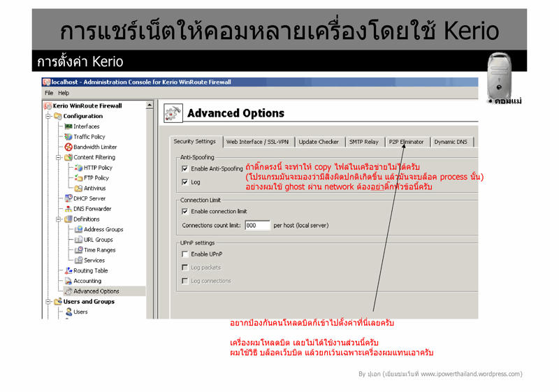Click the Connections count limit field
The image size is (559, 392).
click(x=257, y=225)
